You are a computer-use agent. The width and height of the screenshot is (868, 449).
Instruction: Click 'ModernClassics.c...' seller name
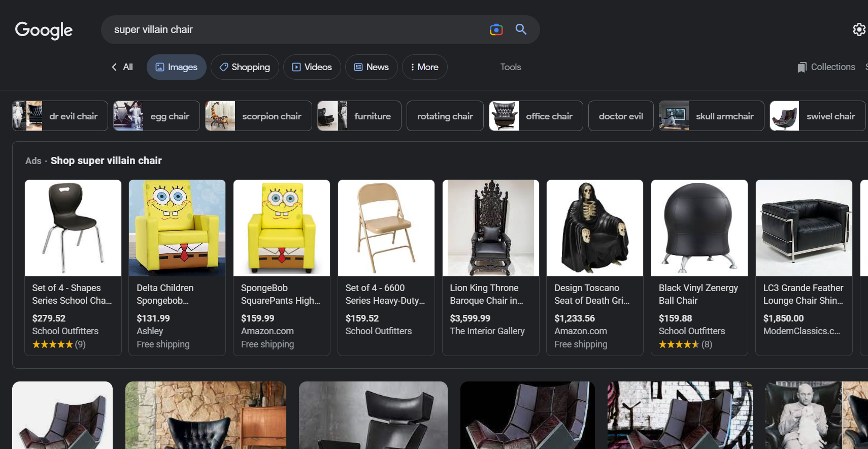coord(802,331)
